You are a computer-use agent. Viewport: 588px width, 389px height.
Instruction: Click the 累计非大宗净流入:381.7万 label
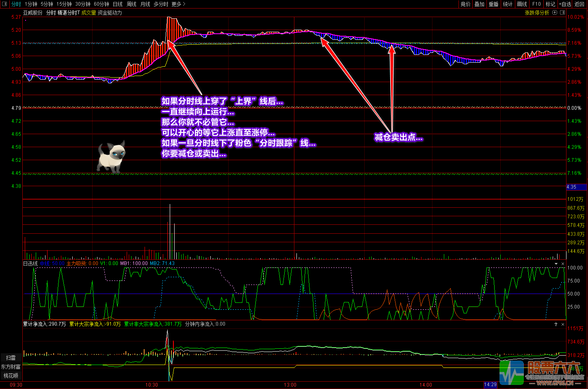[x=153, y=324]
